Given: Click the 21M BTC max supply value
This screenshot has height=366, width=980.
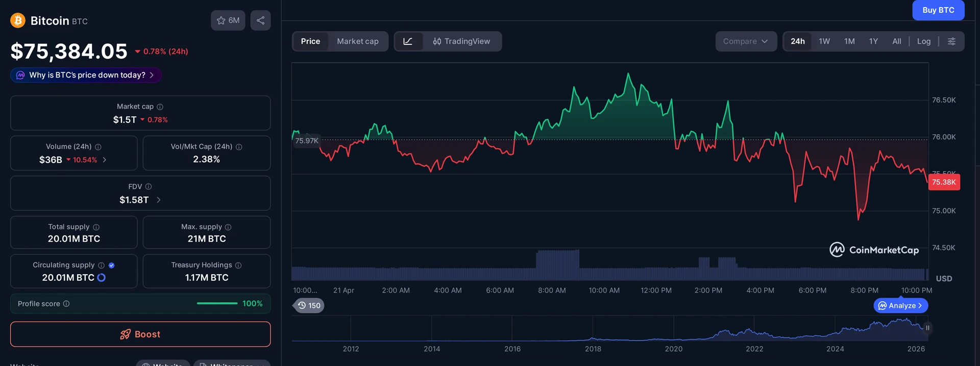Looking at the screenshot, I should tap(207, 239).
